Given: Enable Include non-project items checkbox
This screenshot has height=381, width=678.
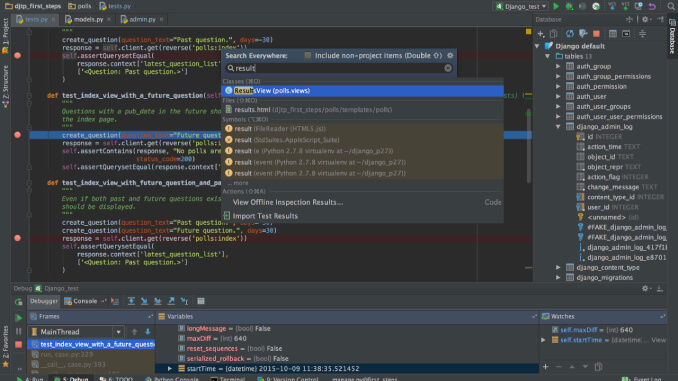Looking at the screenshot, I should [307, 55].
